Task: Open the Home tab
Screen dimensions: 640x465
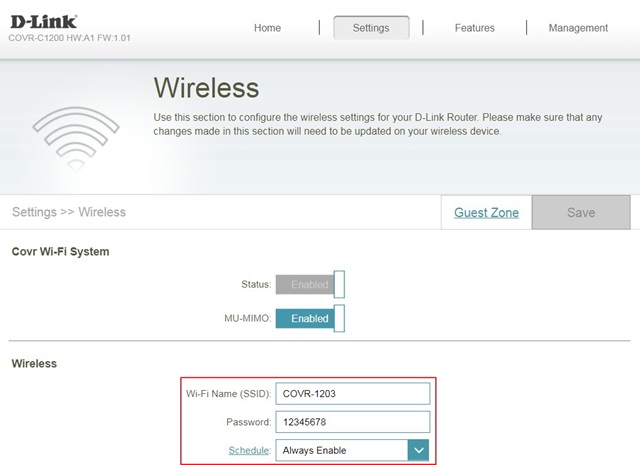Action: [267, 28]
